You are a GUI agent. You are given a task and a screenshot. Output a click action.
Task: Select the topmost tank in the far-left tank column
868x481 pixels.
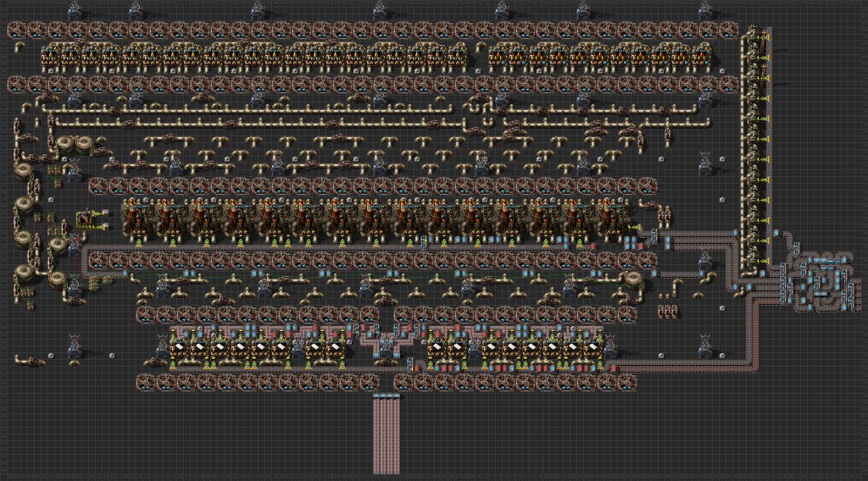[x=24, y=171]
